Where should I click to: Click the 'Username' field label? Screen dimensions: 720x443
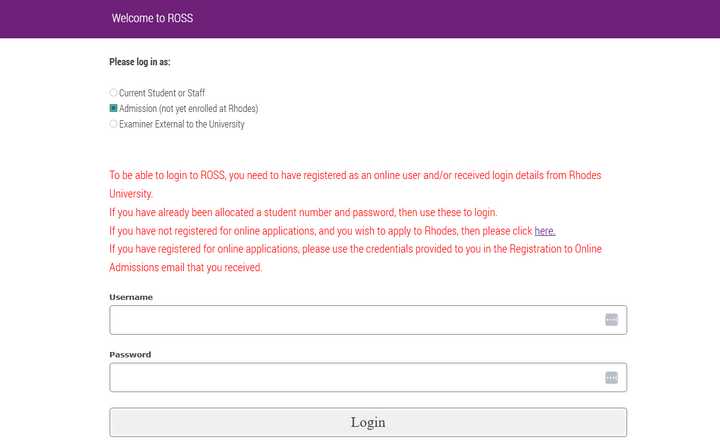[131, 297]
